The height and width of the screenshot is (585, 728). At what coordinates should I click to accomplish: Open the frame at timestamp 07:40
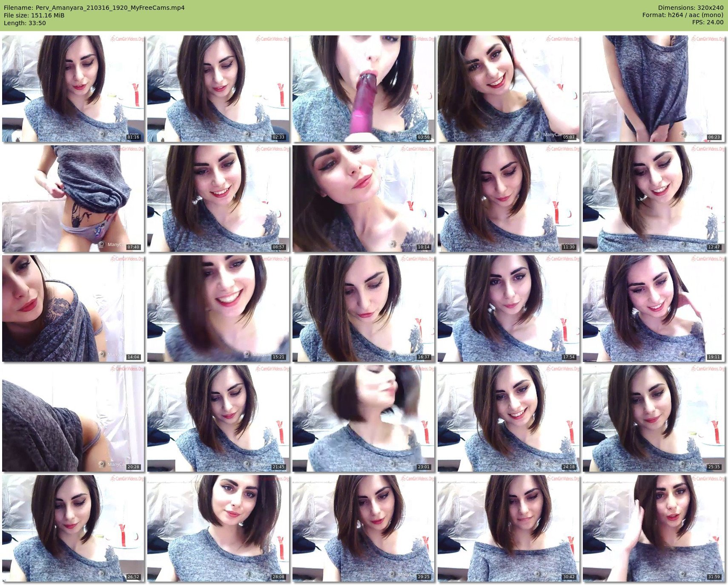(x=73, y=199)
